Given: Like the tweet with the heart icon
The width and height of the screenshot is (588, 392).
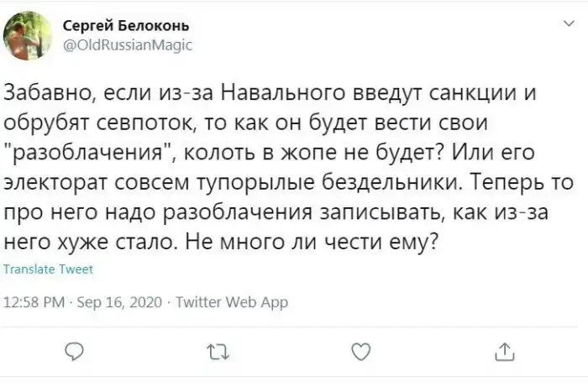Looking at the screenshot, I should click(360, 352).
